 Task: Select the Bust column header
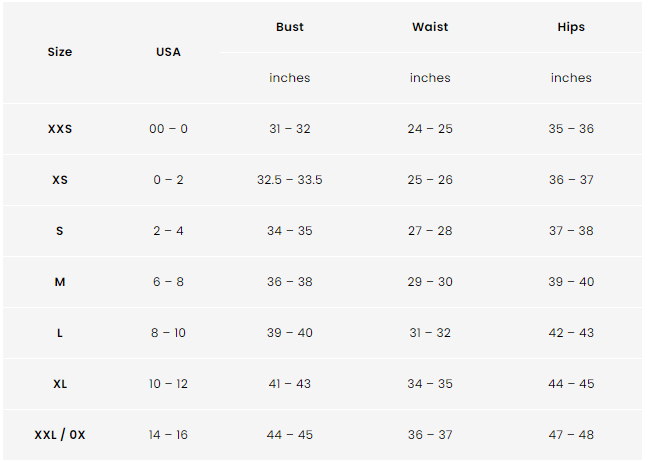pyautogui.click(x=290, y=27)
